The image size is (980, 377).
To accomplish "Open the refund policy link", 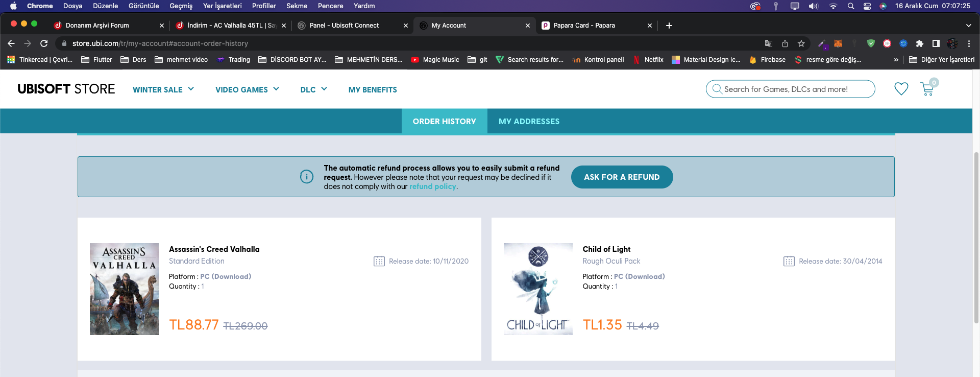I will pyautogui.click(x=433, y=186).
